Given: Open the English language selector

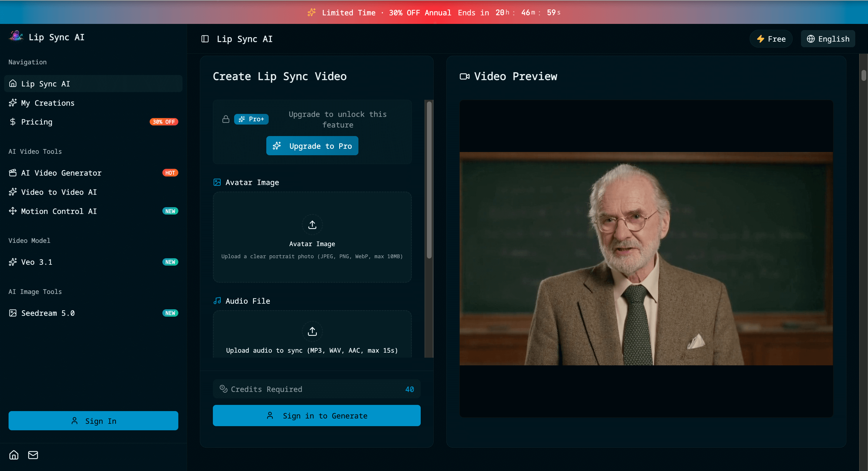Looking at the screenshot, I should click(828, 39).
